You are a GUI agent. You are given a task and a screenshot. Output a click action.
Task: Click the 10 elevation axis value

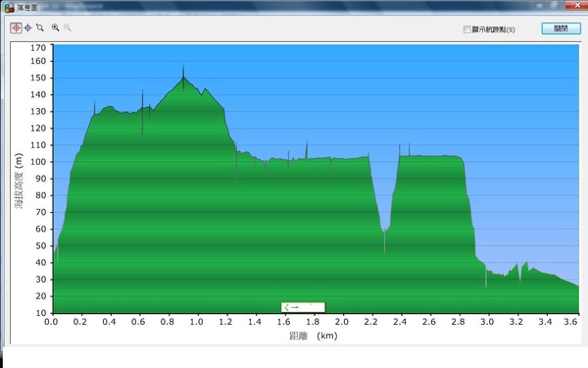coord(41,313)
